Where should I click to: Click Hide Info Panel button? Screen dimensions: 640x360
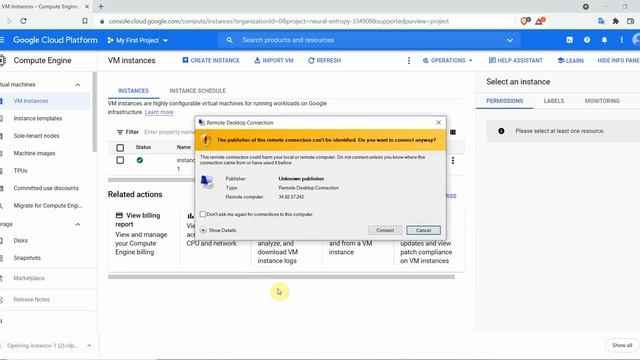point(618,60)
